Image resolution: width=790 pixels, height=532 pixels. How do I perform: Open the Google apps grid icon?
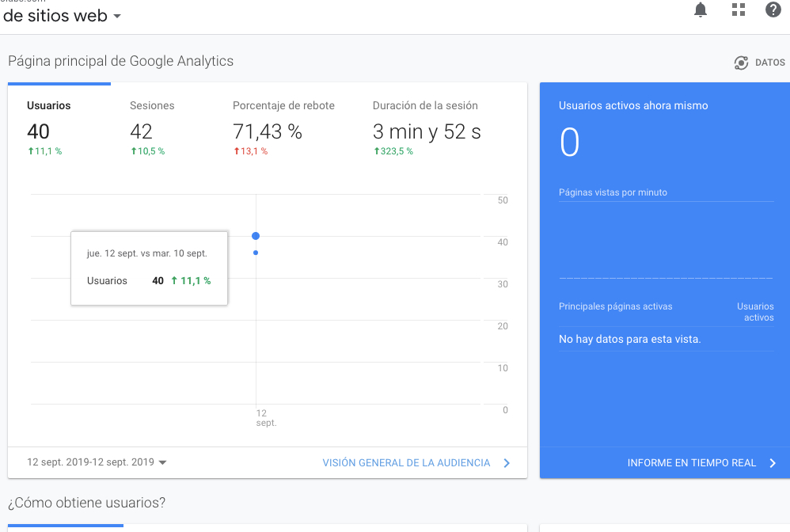739,9
